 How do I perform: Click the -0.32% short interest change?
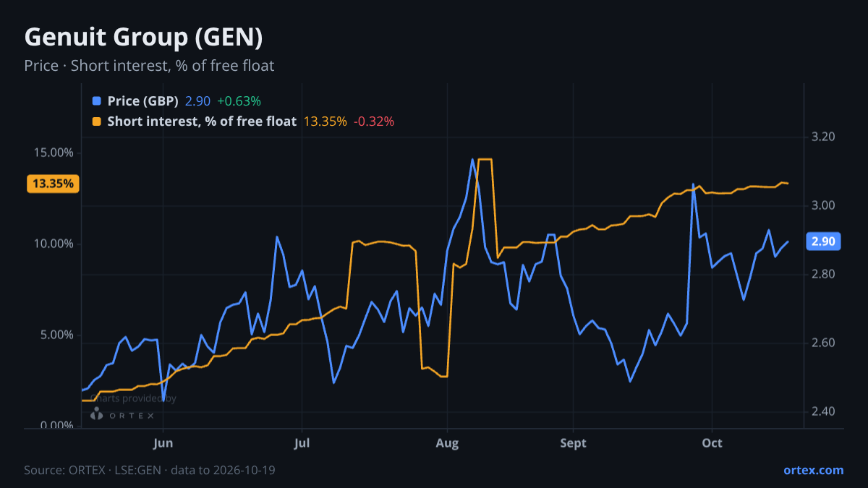374,121
